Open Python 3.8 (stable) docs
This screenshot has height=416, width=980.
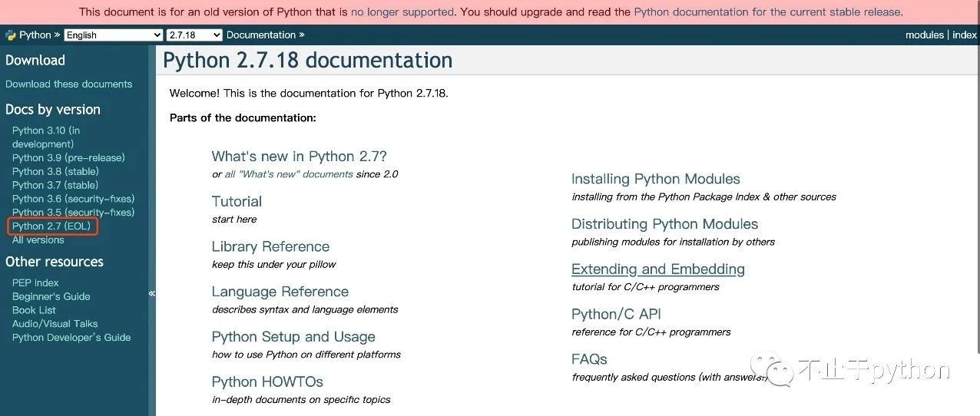[55, 172]
